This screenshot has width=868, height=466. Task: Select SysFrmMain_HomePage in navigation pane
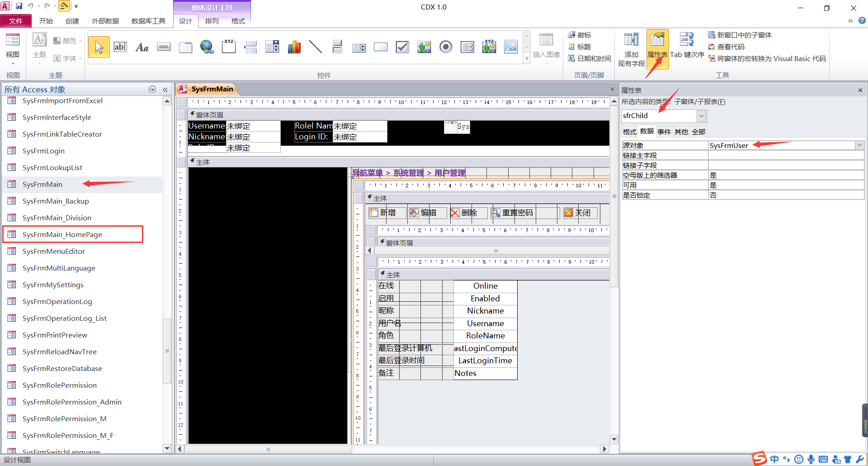62,234
